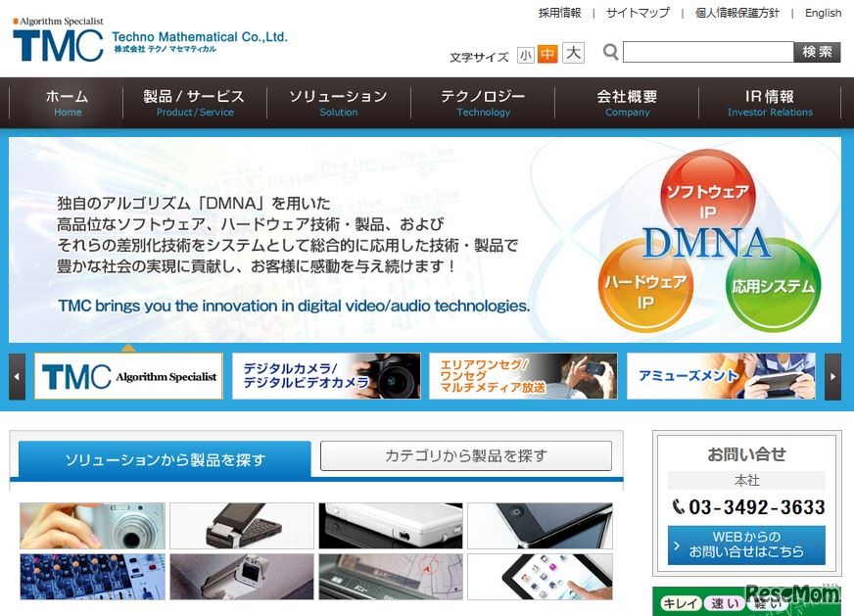The image size is (854, 616).
Task: Click the TMC logo in the page header
Action: click(59, 42)
